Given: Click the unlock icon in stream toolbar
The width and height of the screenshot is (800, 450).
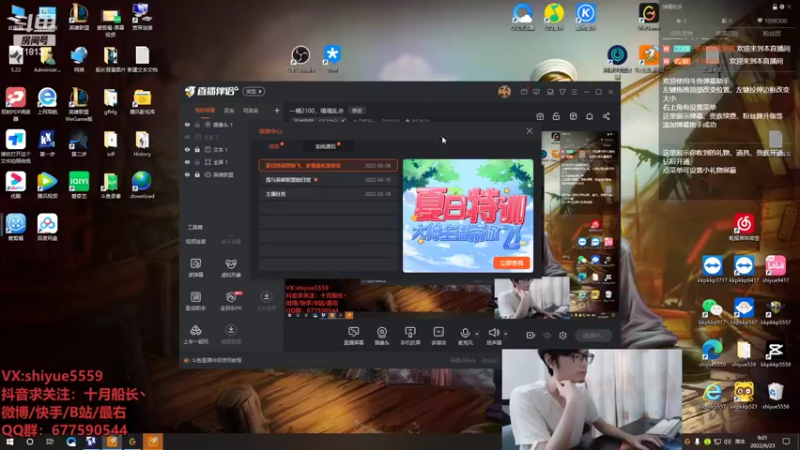Looking at the screenshot, I should coord(557,117).
